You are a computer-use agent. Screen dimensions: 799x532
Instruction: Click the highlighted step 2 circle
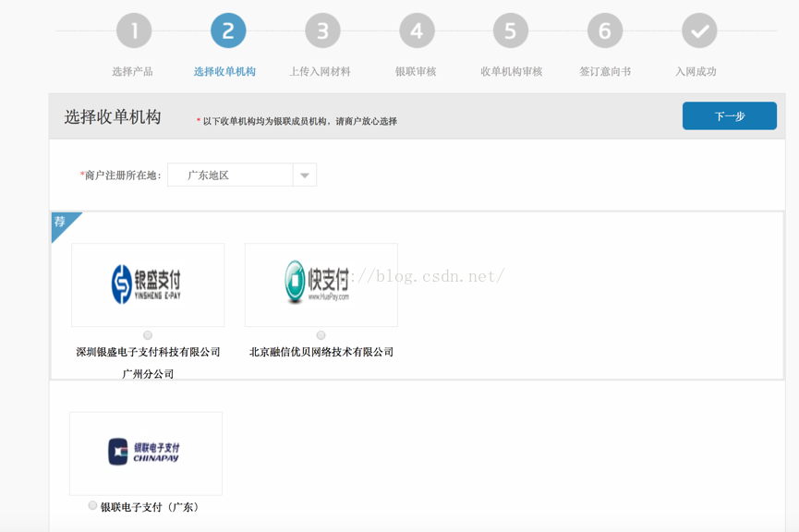click(228, 30)
